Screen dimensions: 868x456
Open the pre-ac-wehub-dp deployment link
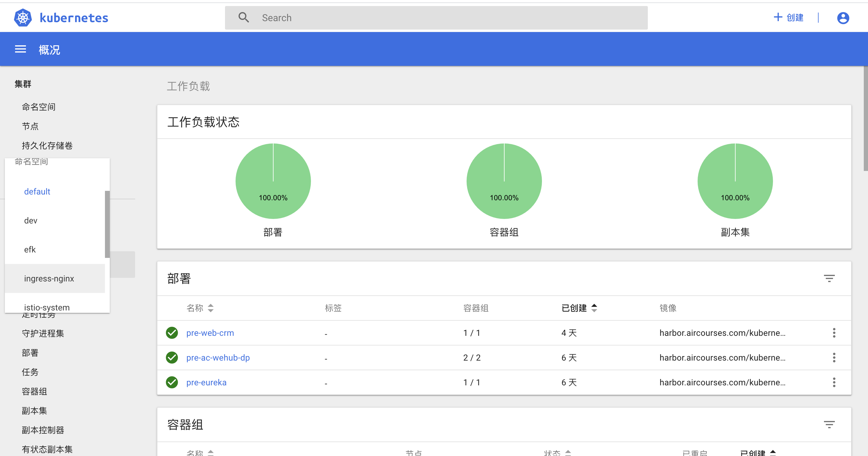click(x=218, y=358)
